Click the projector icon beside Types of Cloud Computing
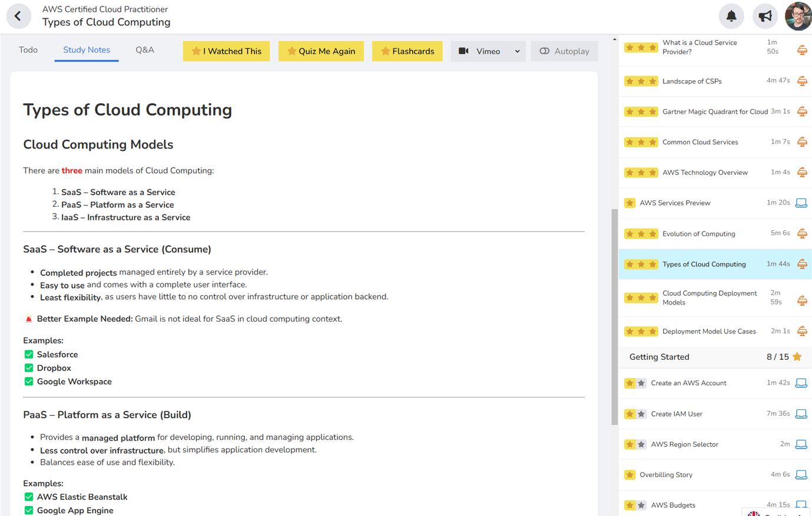The height and width of the screenshot is (516, 812). coord(802,264)
